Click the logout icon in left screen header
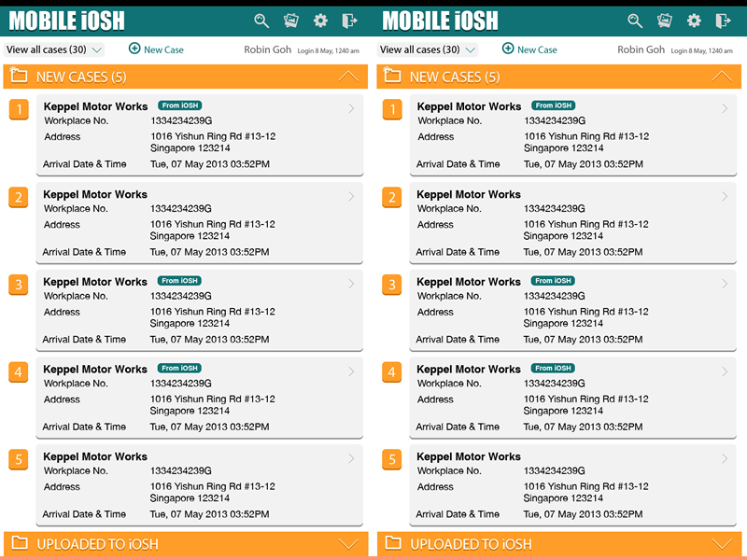This screenshot has width=747, height=560. (x=349, y=21)
